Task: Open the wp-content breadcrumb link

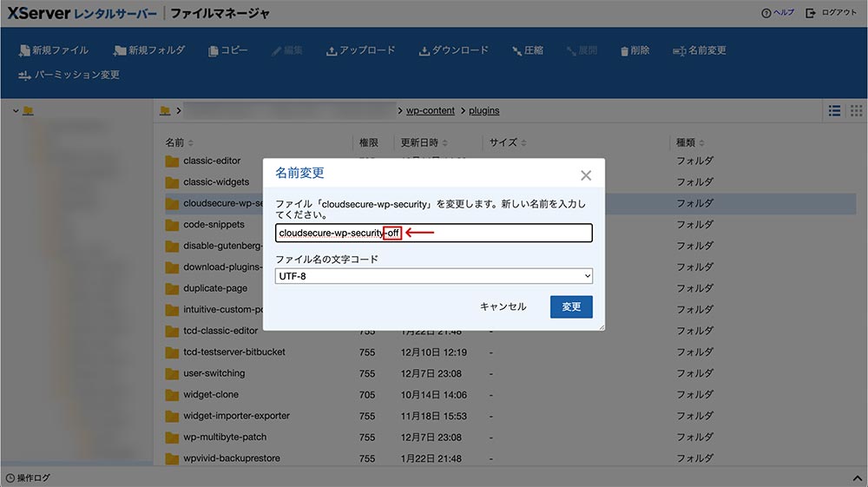Action: (430, 111)
